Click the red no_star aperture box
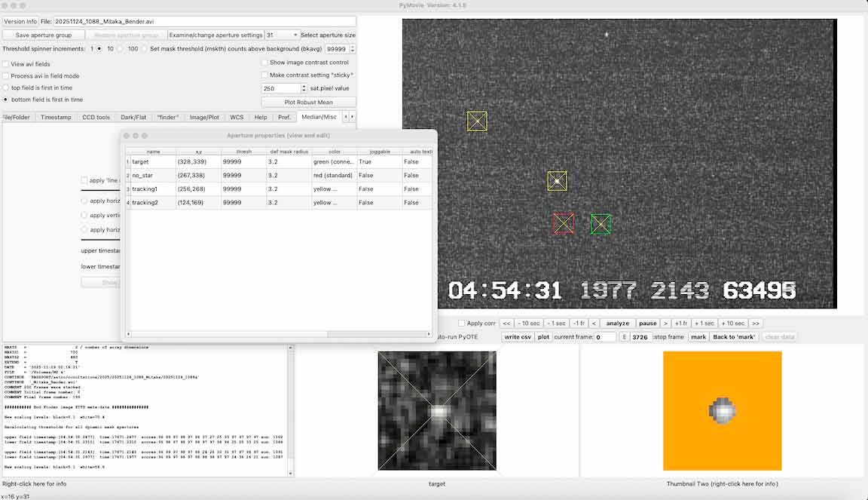The image size is (868, 500). click(x=564, y=223)
